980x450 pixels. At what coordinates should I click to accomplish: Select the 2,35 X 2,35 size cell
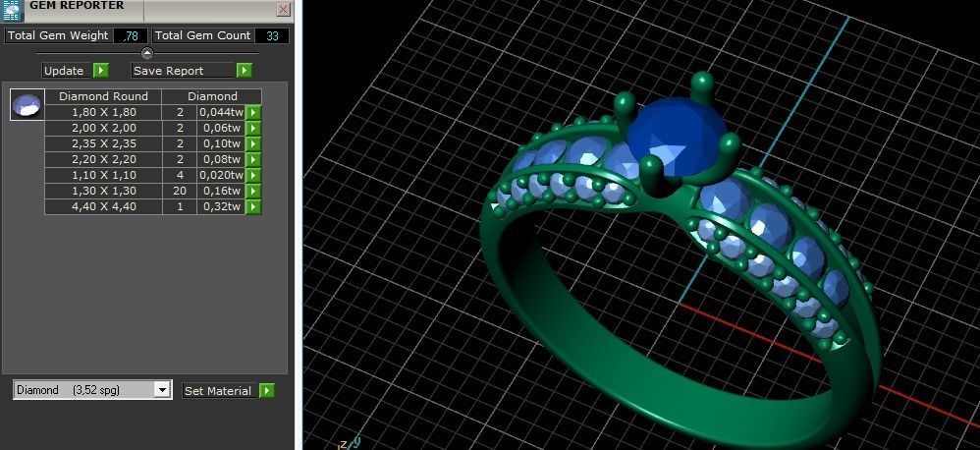coord(103,143)
